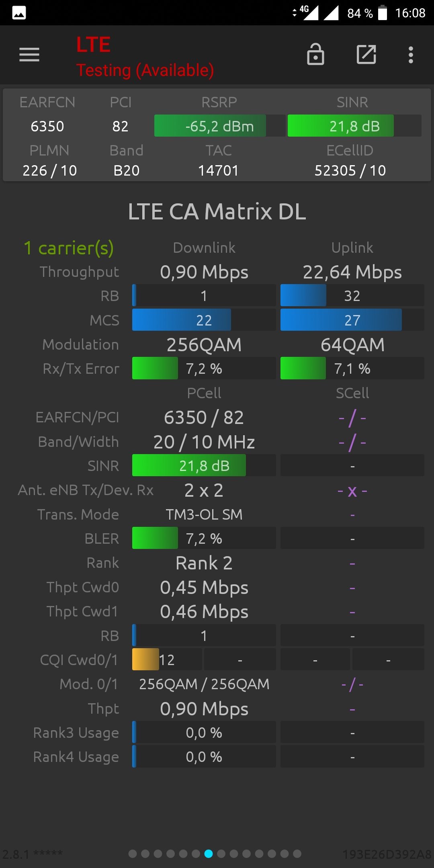Tap the Uplink MCS 27 bar
This screenshot has width=434, height=868.
click(x=352, y=320)
